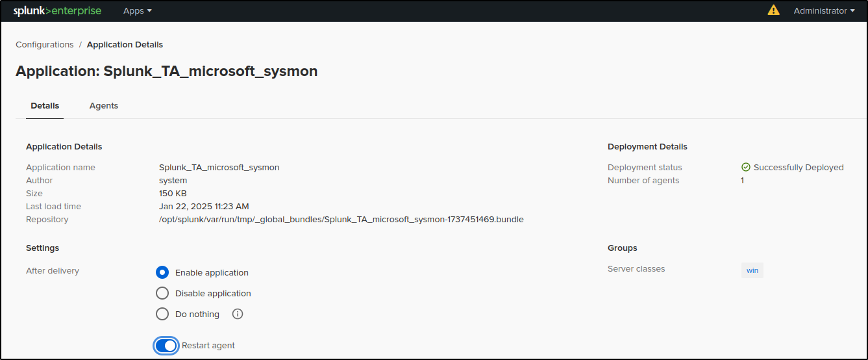The height and width of the screenshot is (360, 868).
Task: Click the Administrator dropdown caret arrow
Action: [852, 11]
